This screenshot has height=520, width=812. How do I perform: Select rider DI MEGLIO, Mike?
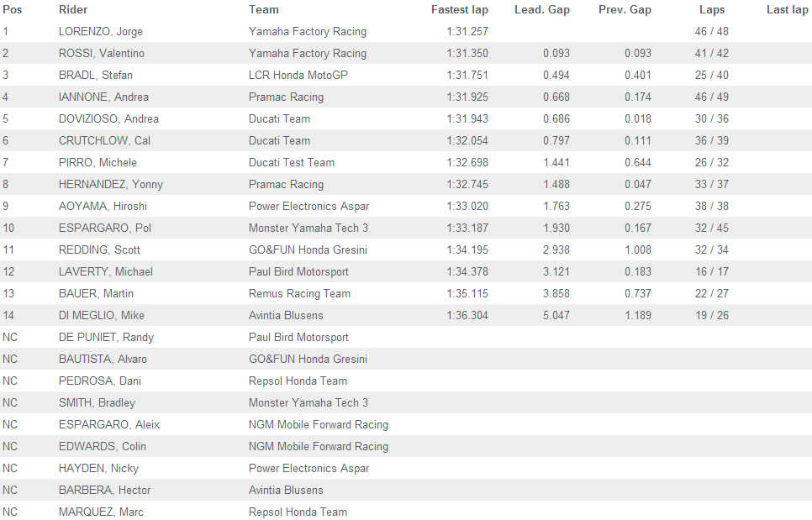[102, 316]
